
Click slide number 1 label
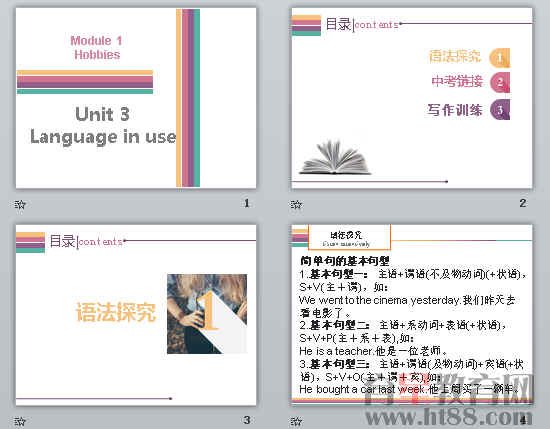click(x=247, y=203)
